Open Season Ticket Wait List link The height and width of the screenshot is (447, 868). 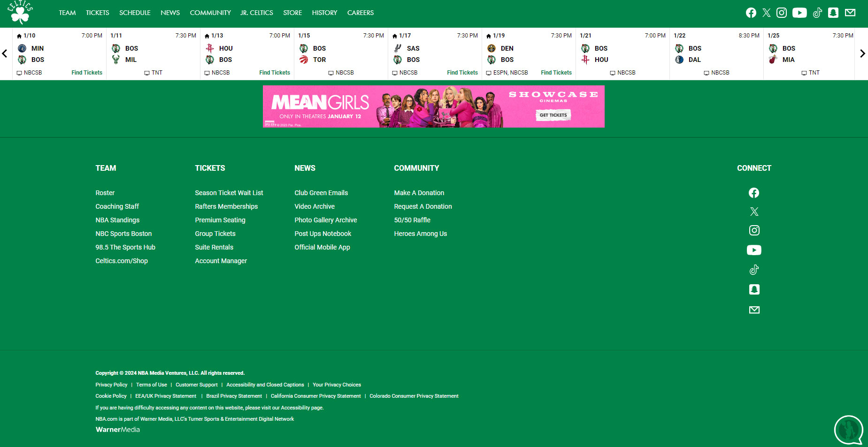[229, 193]
